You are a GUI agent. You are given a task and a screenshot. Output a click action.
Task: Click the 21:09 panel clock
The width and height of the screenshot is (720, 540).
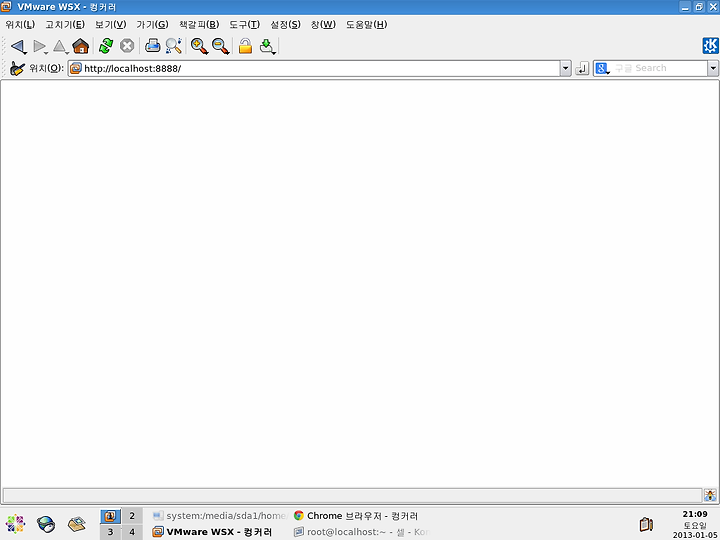click(x=695, y=514)
